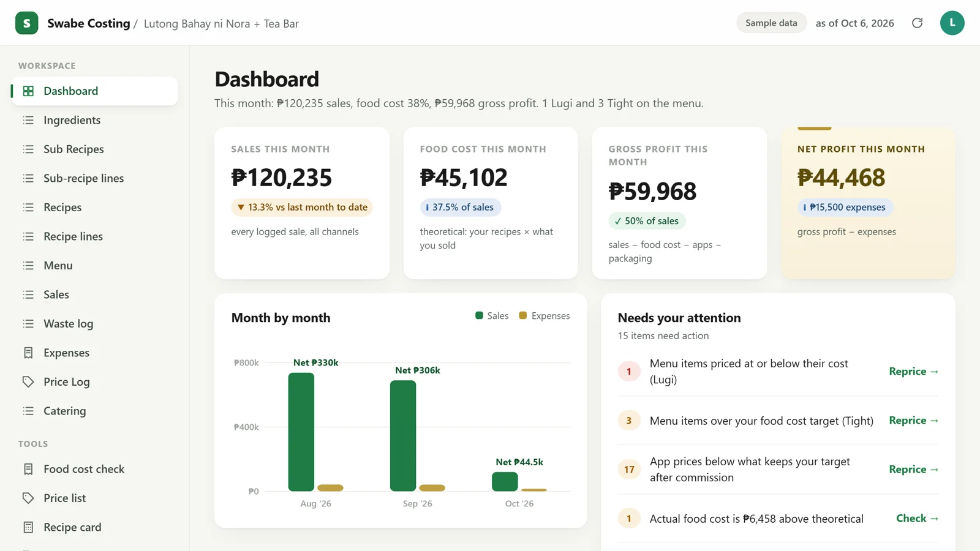Click the Sales list icon in sidebar
The width and height of the screenshot is (980, 551).
click(x=28, y=294)
